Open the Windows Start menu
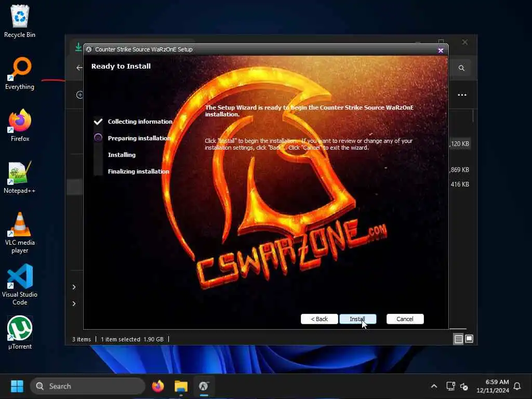The image size is (532, 399). (17, 386)
